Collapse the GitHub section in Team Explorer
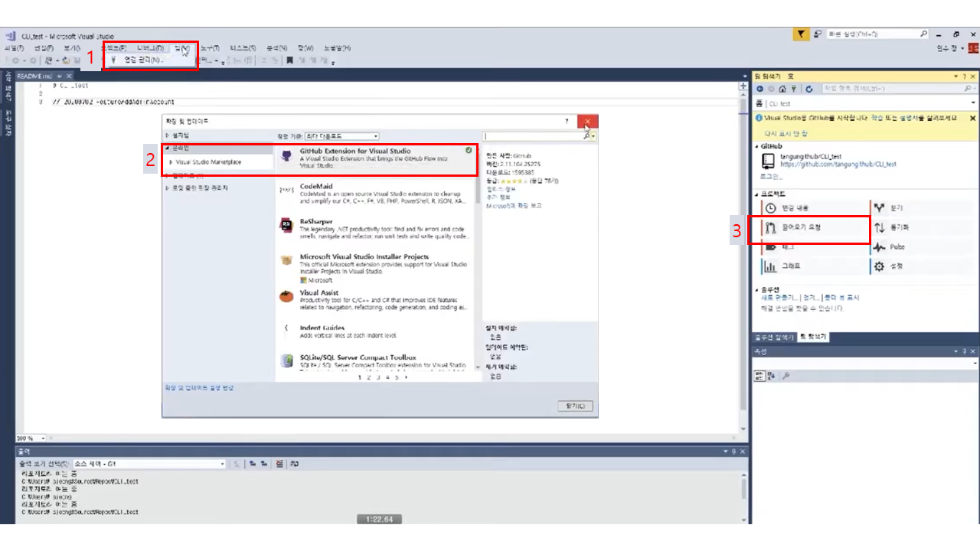This screenshot has width=980, height=551. pos(757,146)
